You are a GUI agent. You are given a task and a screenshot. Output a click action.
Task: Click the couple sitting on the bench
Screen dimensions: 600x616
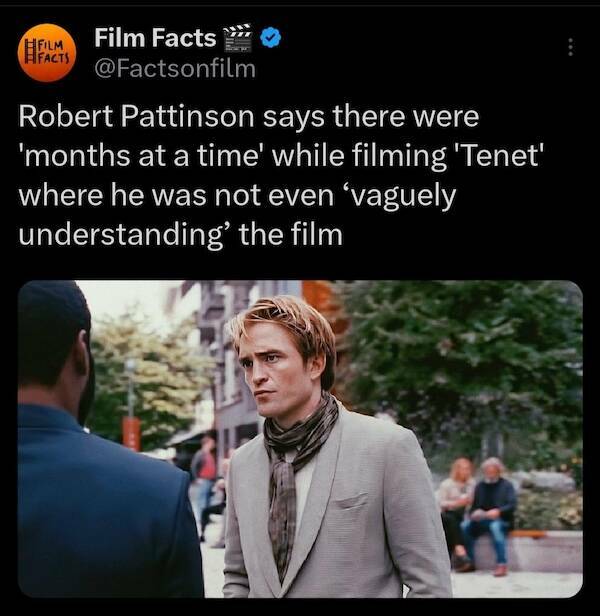(476, 515)
